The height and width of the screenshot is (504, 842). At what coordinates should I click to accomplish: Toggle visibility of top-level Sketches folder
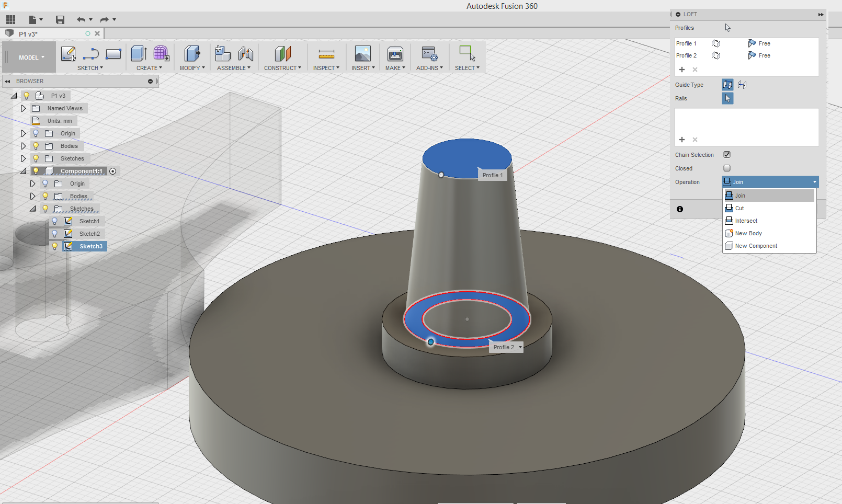(36, 158)
